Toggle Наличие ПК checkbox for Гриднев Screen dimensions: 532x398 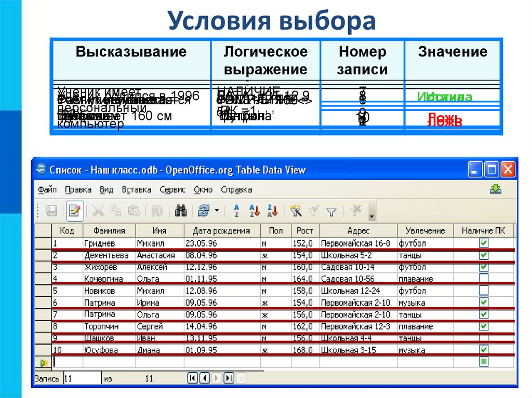pyautogui.click(x=484, y=243)
